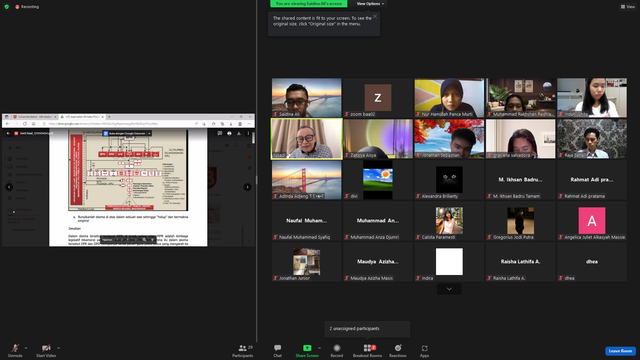The image size is (640, 360).
Task: Click the PDF preview vertical scrollbar
Action: tap(253, 138)
